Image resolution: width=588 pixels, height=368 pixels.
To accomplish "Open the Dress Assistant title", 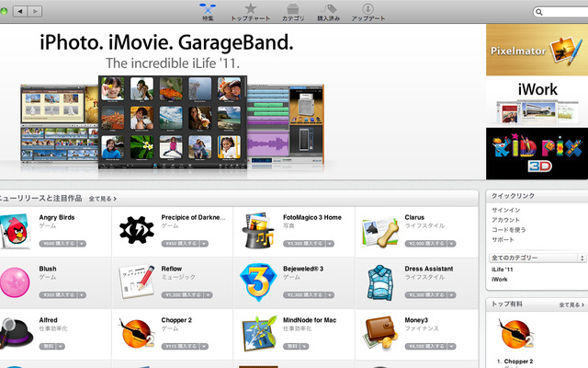I will (429, 269).
